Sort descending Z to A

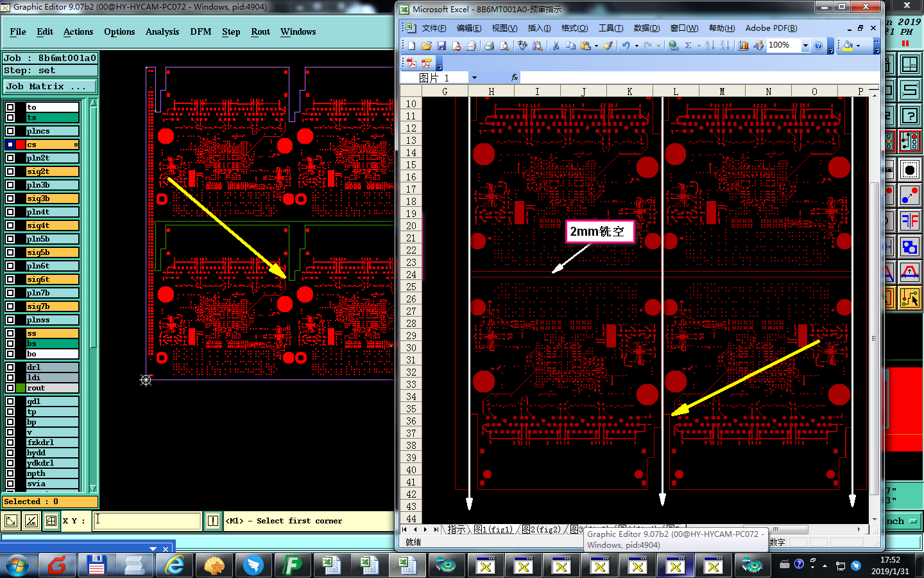(x=724, y=46)
